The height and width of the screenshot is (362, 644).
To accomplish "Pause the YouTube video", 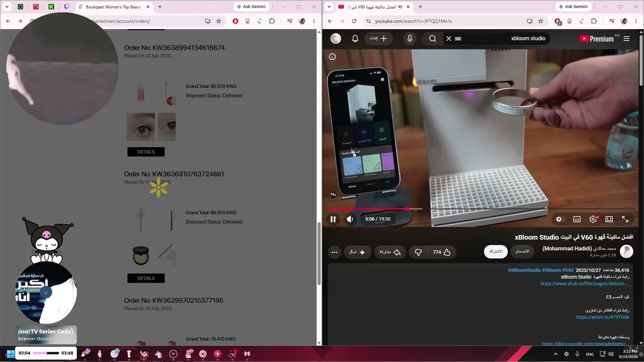I will [x=333, y=219].
